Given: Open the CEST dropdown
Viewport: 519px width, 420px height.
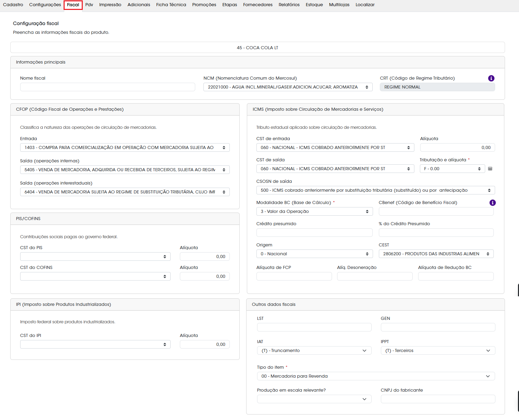Looking at the screenshot, I should point(436,254).
